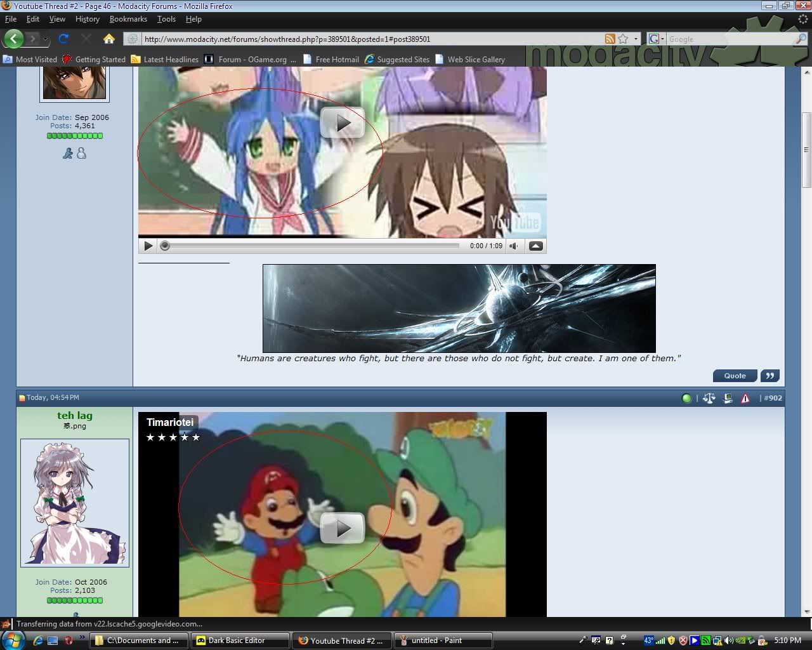Switch to the C:\Documents and... taskbar window
The width and height of the screenshot is (812, 650).
[x=140, y=640]
